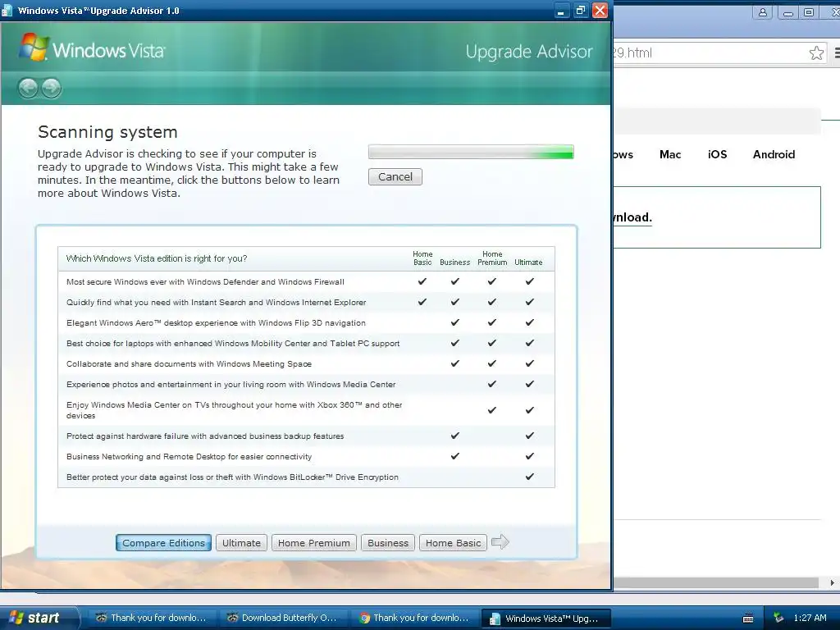The image size is (840, 630).
Task: Switch to Chrome 'Thank you for downlo...' taskbar item
Action: coord(413,618)
